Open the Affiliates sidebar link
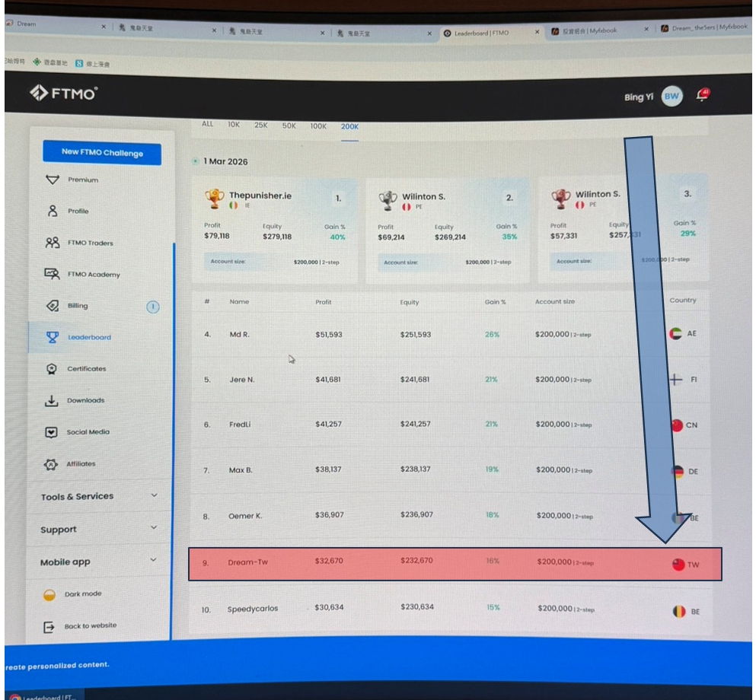756x700 pixels. (81, 464)
